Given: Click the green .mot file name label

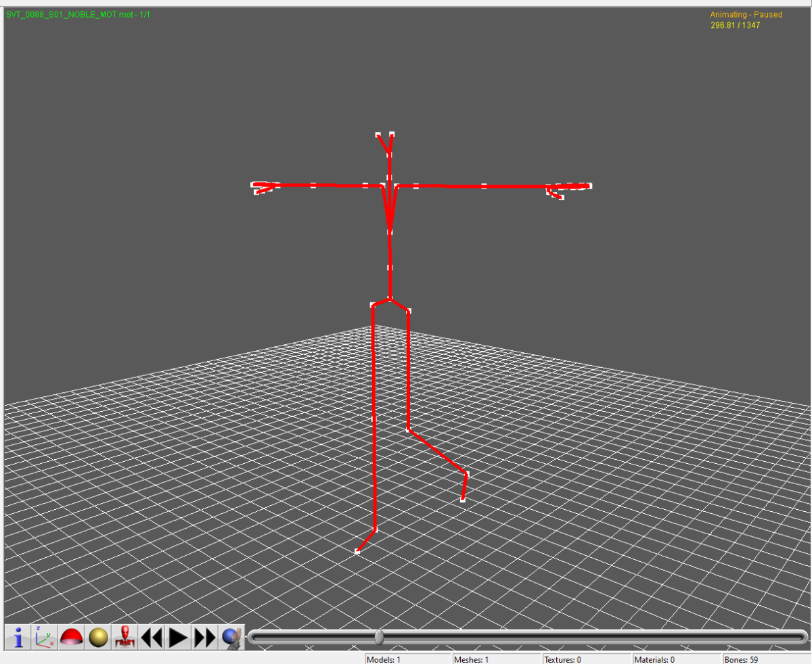Looking at the screenshot, I should pyautogui.click(x=78, y=14).
